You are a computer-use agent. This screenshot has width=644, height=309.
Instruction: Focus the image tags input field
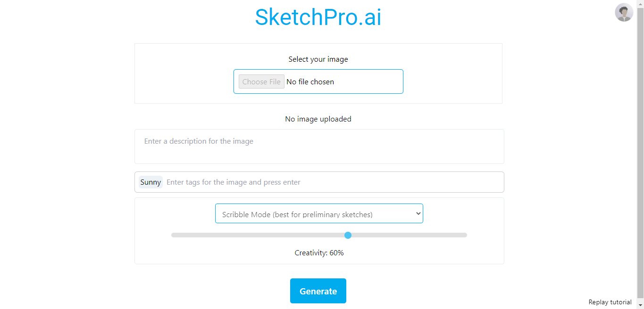tap(333, 182)
